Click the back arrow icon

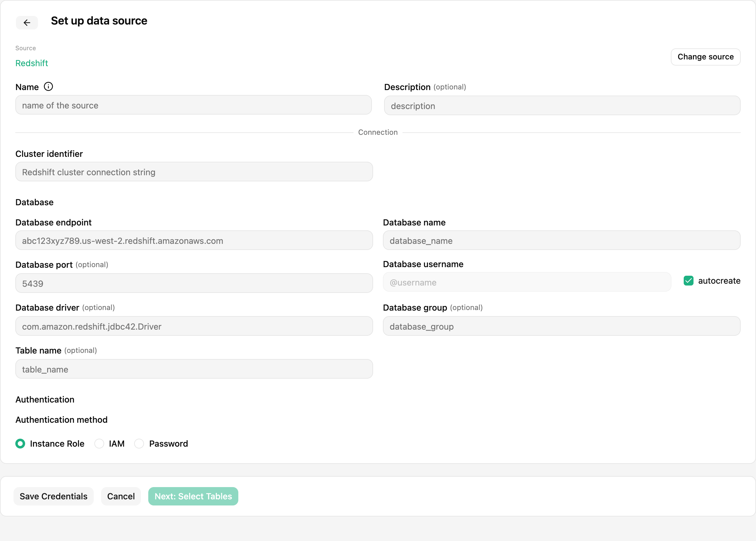27,23
